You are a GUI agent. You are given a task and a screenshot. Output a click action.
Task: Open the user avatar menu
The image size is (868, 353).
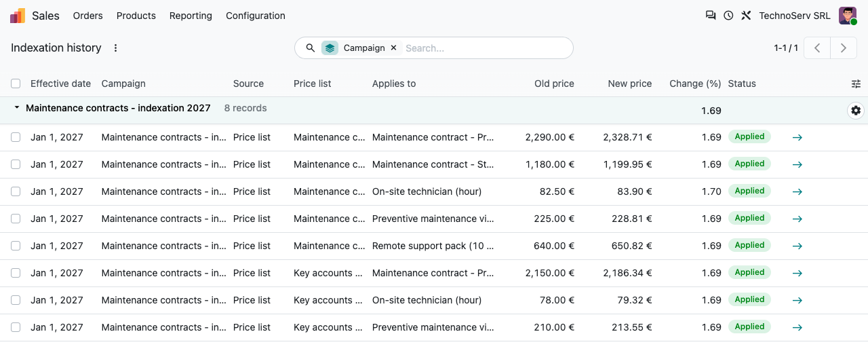click(848, 16)
